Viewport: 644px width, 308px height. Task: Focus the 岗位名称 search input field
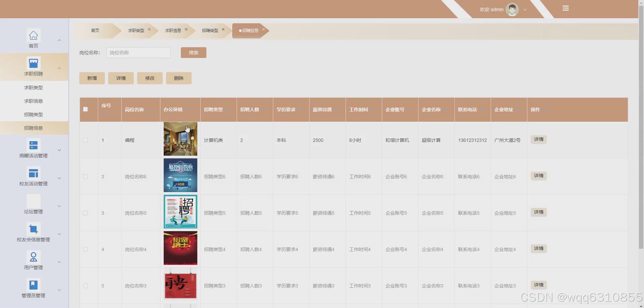coord(138,52)
